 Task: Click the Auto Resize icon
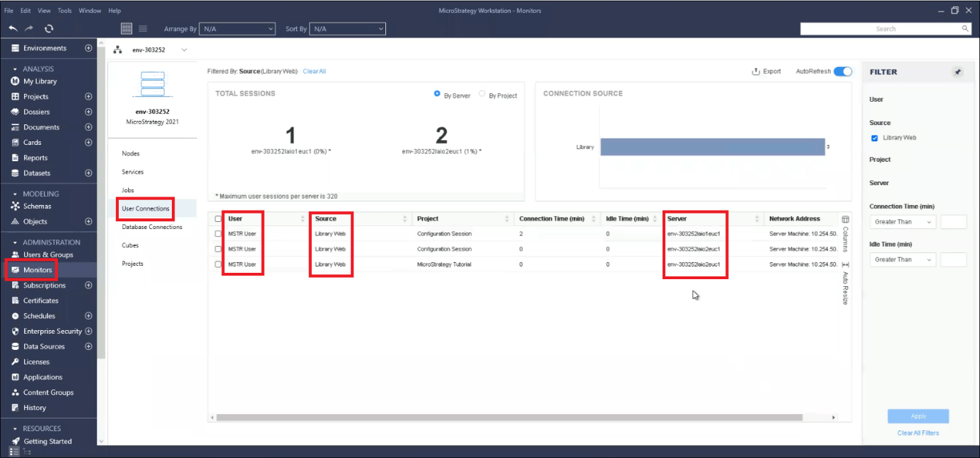tap(845, 264)
